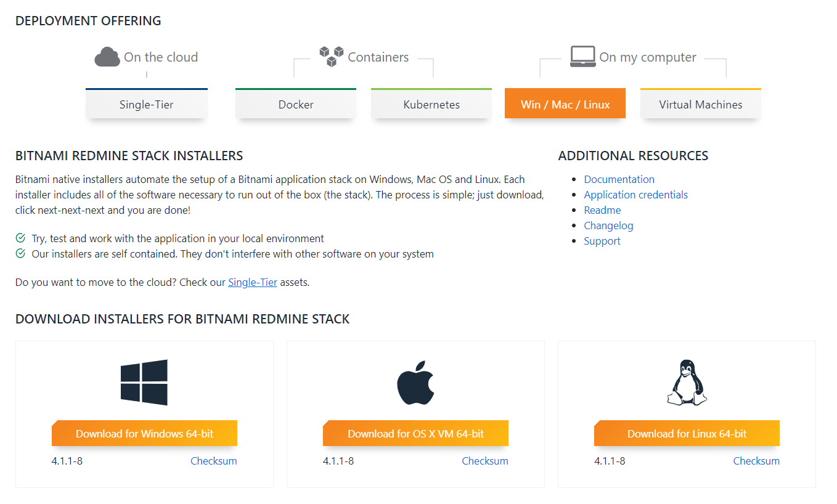Screen dimensions: 837x504
Task: Click the Windows logo above the installer button
Action: coord(144,381)
